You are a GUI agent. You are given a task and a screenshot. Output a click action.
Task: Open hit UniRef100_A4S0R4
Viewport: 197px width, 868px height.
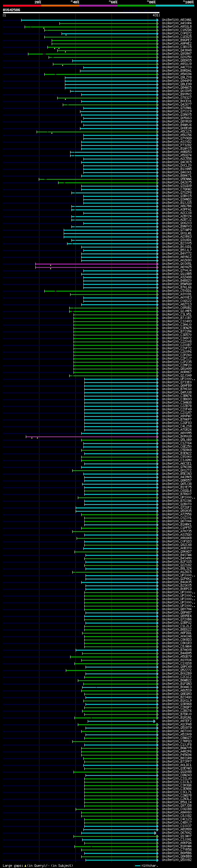coord(177,23)
